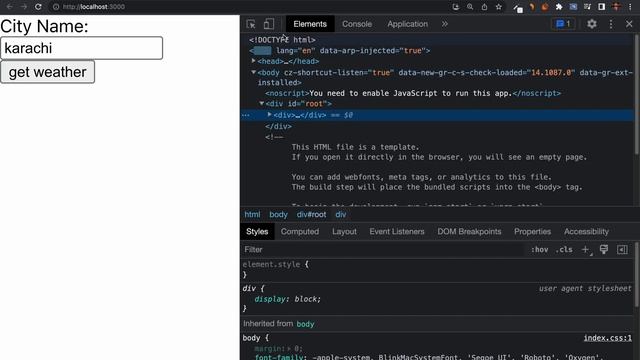Open the DevTools three-dot customize menu
This screenshot has height=360, width=640.
[x=611, y=24]
